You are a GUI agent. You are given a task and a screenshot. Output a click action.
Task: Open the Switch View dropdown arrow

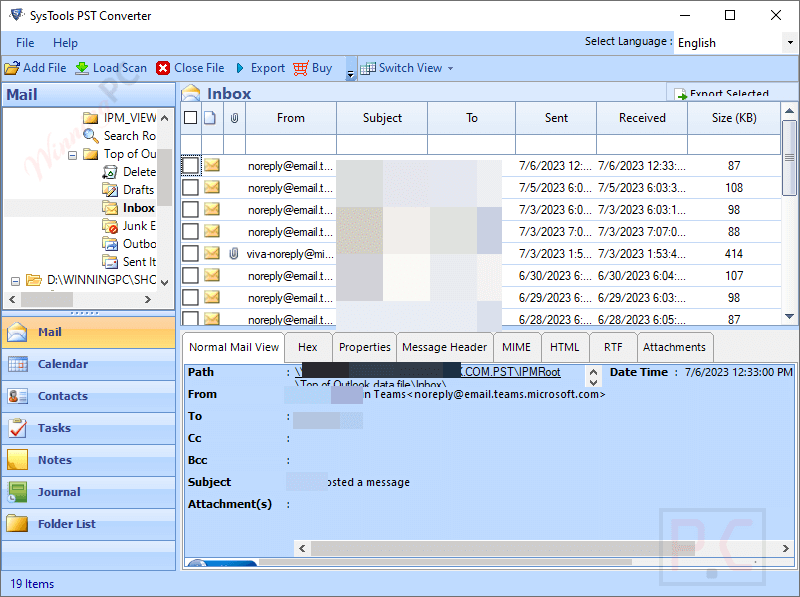coord(451,68)
